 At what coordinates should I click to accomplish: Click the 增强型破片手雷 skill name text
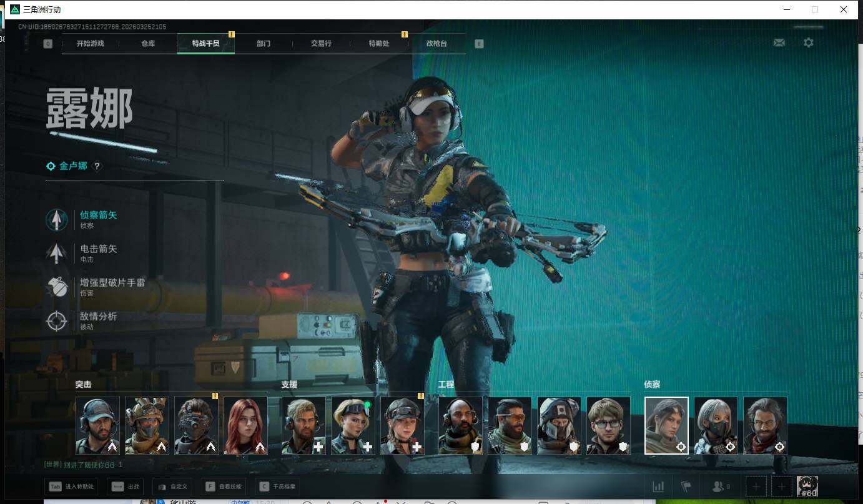112,283
